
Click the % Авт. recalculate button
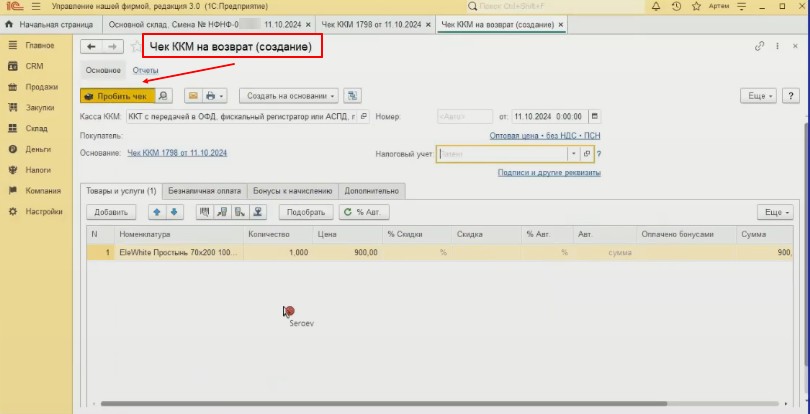pos(364,212)
